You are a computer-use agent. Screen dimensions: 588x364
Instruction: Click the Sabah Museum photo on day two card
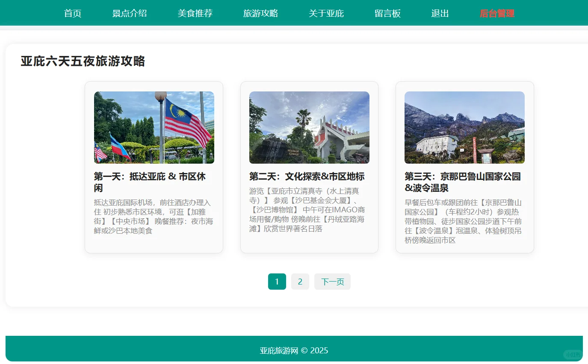[309, 127]
